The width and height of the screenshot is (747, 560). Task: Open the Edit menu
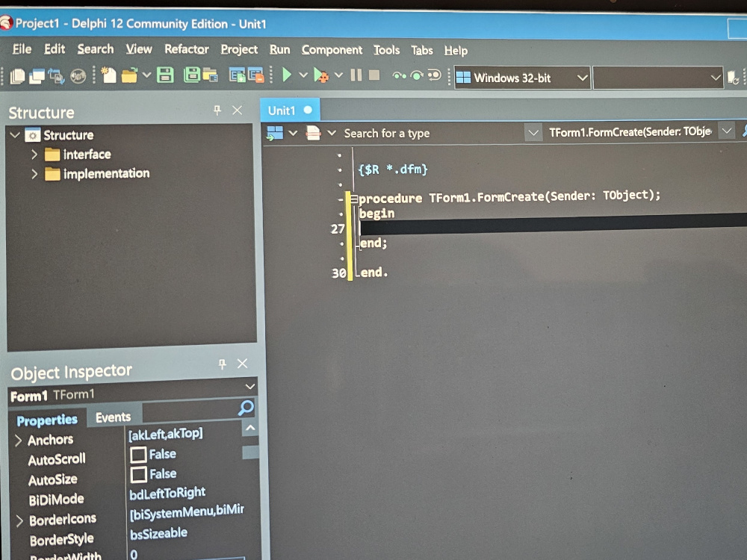tap(55, 49)
